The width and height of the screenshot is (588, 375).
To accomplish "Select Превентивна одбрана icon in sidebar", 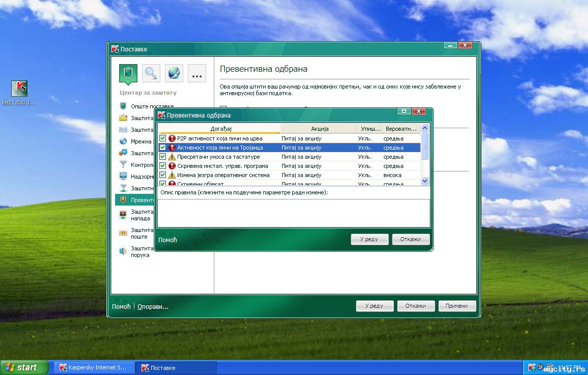I will tap(123, 199).
